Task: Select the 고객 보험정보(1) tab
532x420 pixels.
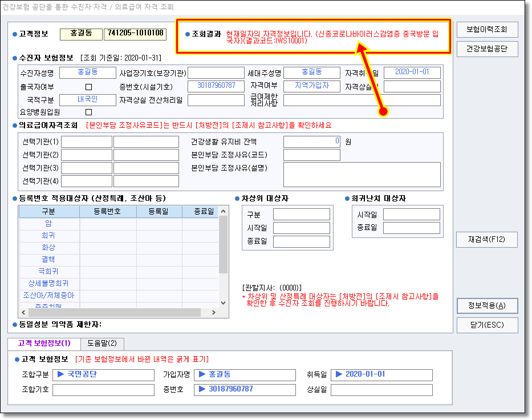Action: (44, 344)
